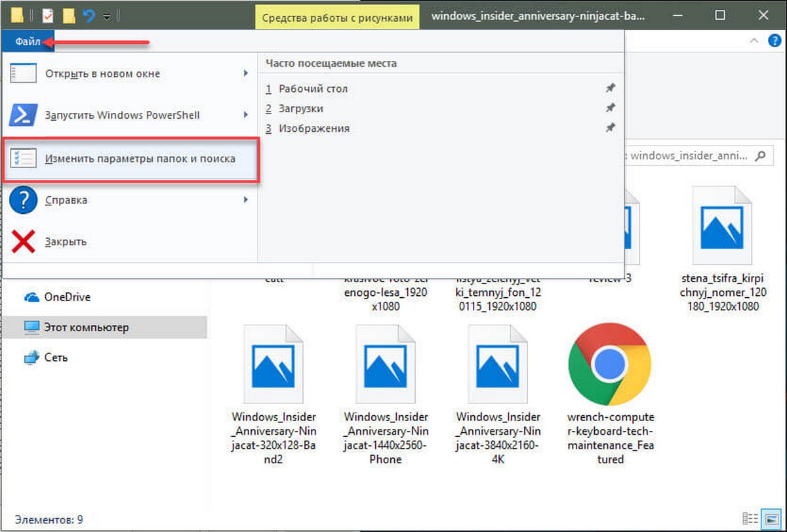Open Рабочий стол from frequent places
The height and width of the screenshot is (532, 787).
313,89
